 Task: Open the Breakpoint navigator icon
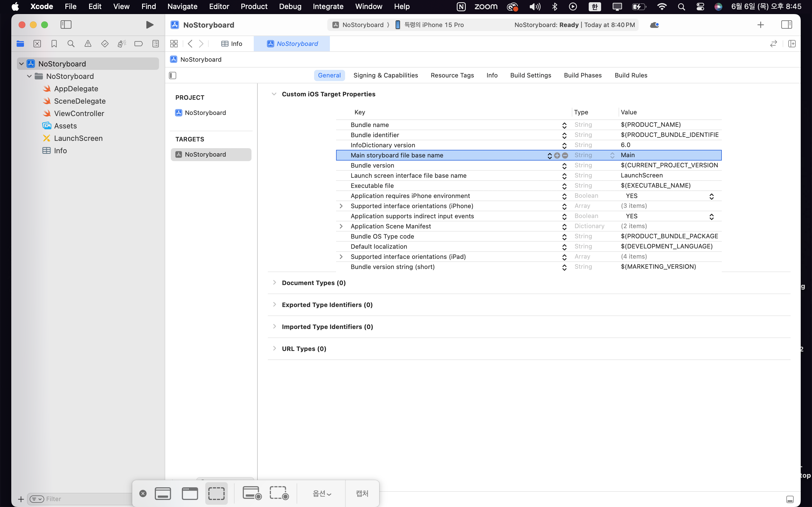pos(138,44)
